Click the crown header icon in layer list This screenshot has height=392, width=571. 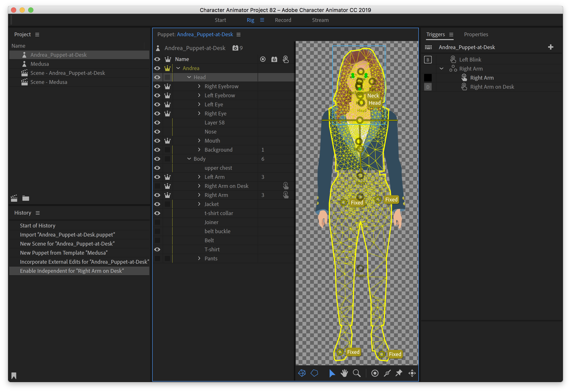tap(168, 59)
